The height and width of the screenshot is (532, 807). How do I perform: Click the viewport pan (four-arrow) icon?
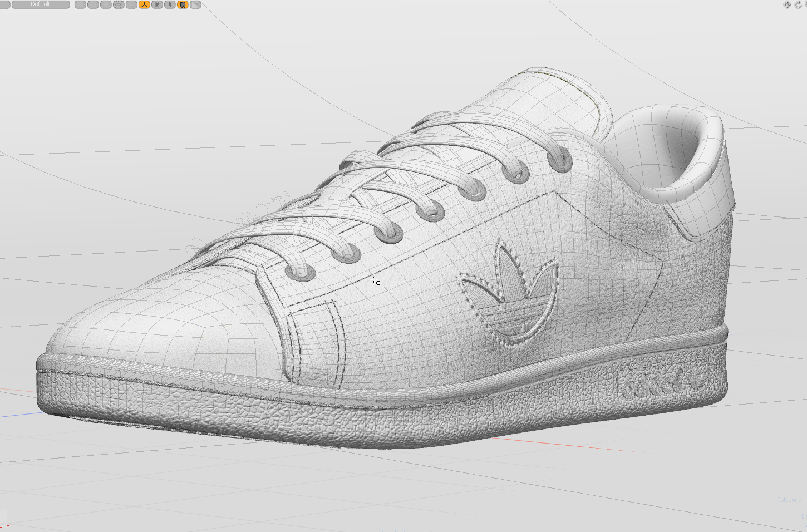tap(787, 4)
